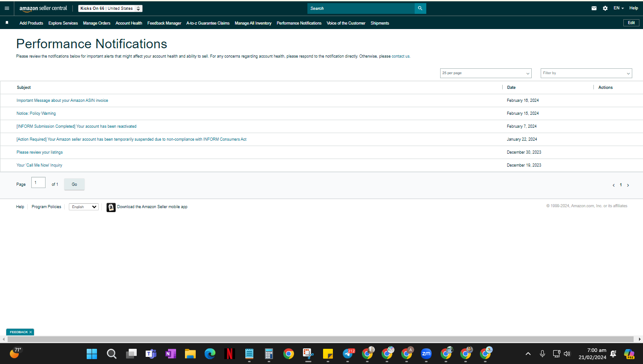Click the volume icon in system tray
Screen dimensions: 643x364
(x=567, y=354)
